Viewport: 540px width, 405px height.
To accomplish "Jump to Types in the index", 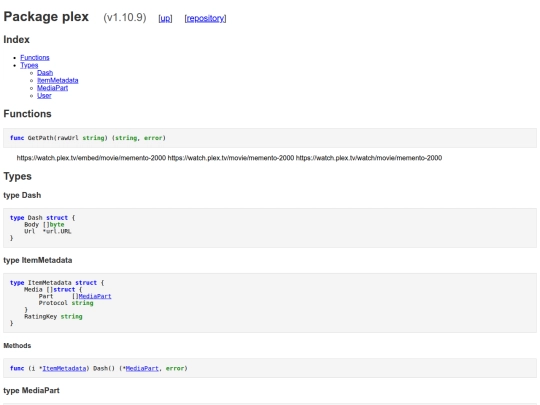I will click(x=29, y=65).
